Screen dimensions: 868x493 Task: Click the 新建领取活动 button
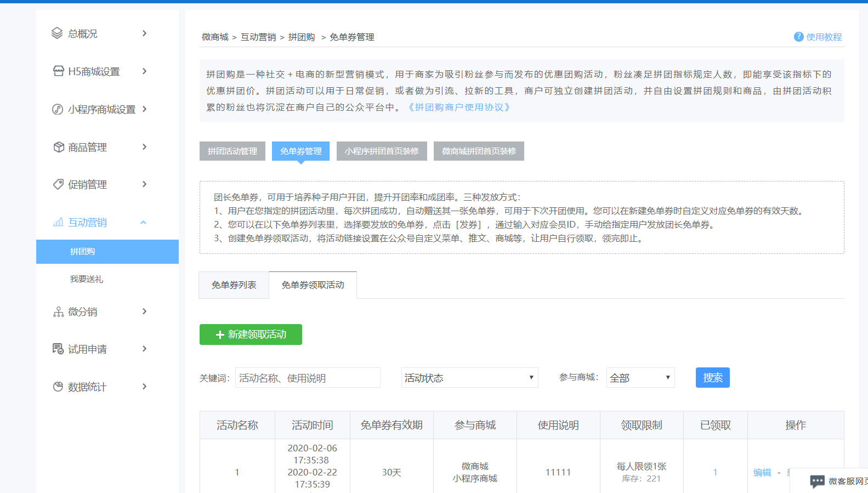[x=251, y=335]
